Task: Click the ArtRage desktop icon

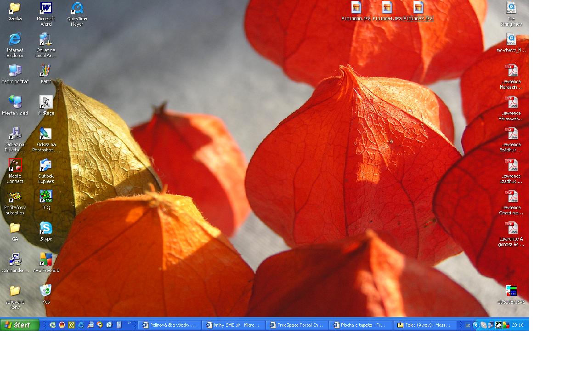Action: pos(46,102)
